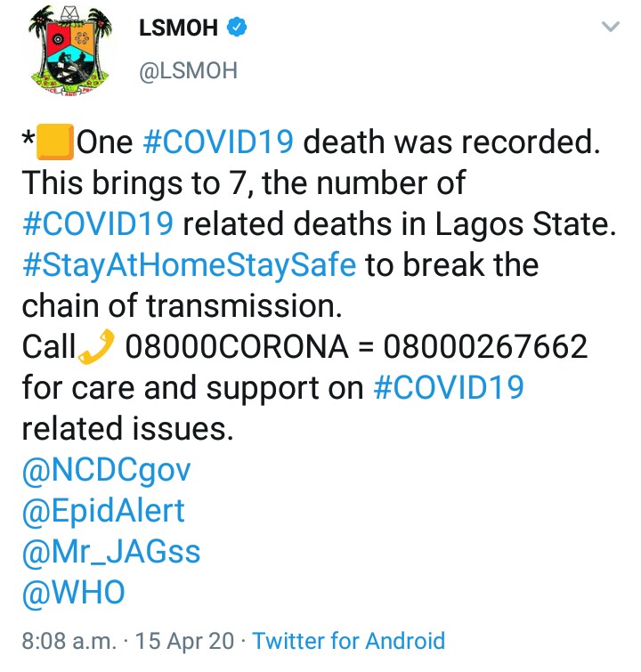Click the telephone receiver emoji after Call
Screen dimensions: 641x672
[98, 347]
